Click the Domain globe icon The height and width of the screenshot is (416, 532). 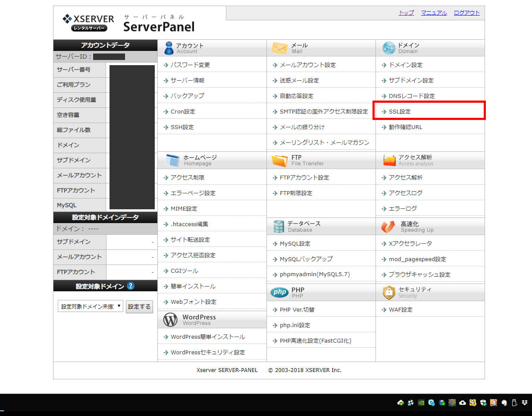tap(388, 48)
